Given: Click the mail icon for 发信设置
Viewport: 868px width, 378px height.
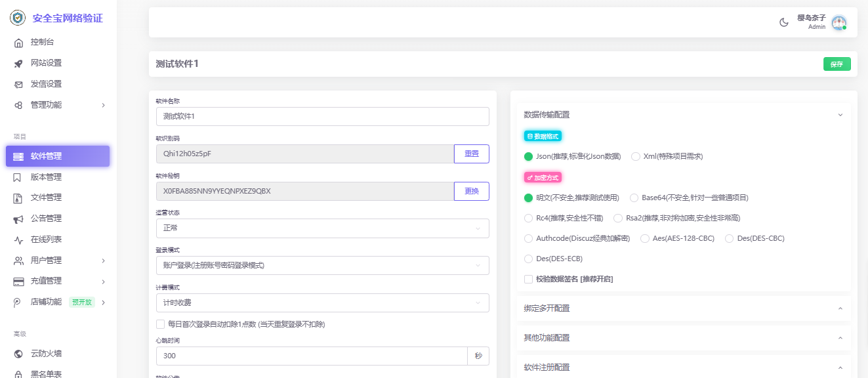Looking at the screenshot, I should coord(18,85).
